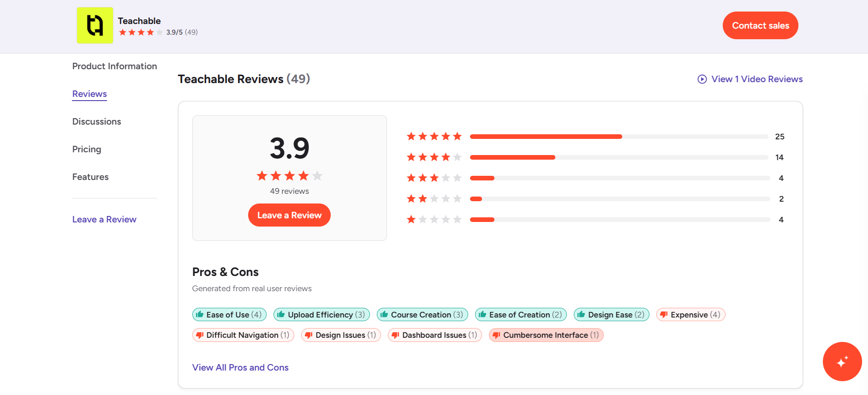Click the orange Leave a Review button
868x395 pixels.
coord(290,215)
